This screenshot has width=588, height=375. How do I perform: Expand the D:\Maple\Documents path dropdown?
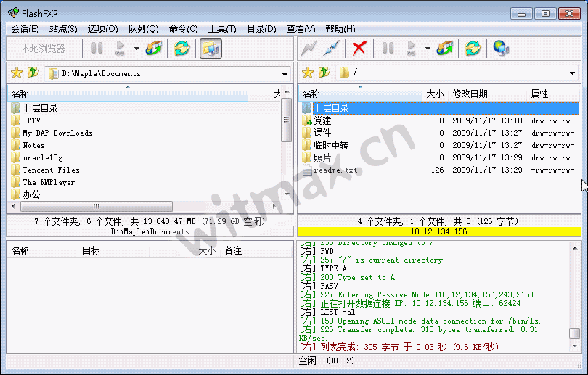click(285, 74)
